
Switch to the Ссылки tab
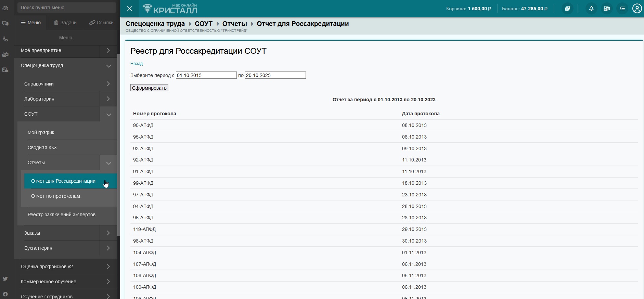101,23
